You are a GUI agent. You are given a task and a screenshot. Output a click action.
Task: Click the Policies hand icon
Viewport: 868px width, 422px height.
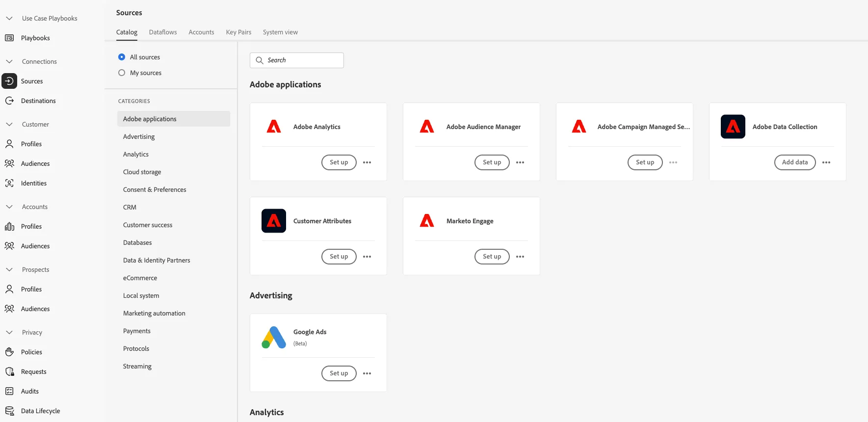(x=9, y=352)
